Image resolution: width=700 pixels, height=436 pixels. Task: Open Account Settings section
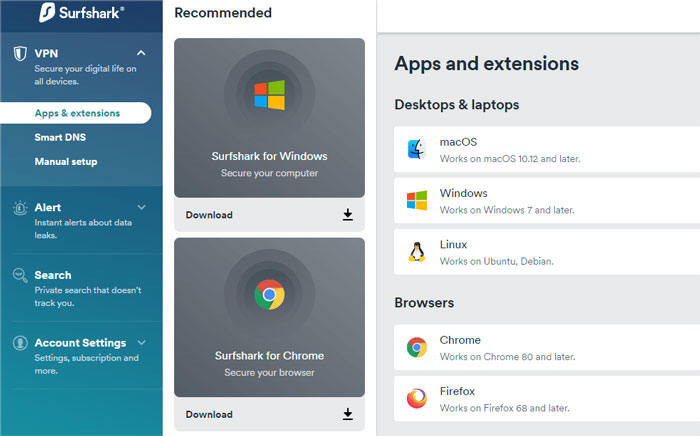coord(80,343)
